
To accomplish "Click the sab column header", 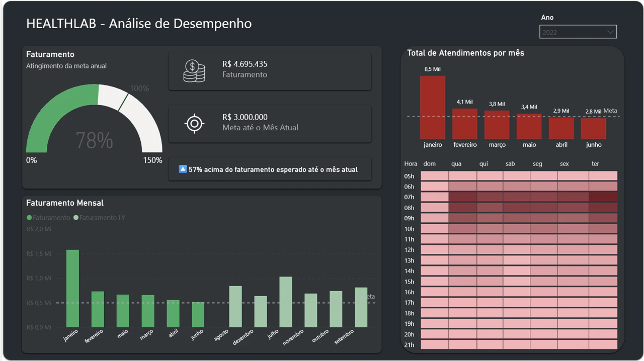I will [x=511, y=164].
